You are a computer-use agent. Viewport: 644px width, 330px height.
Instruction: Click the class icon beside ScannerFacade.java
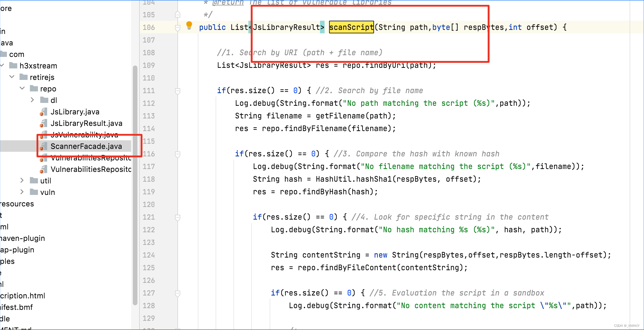[x=44, y=146]
